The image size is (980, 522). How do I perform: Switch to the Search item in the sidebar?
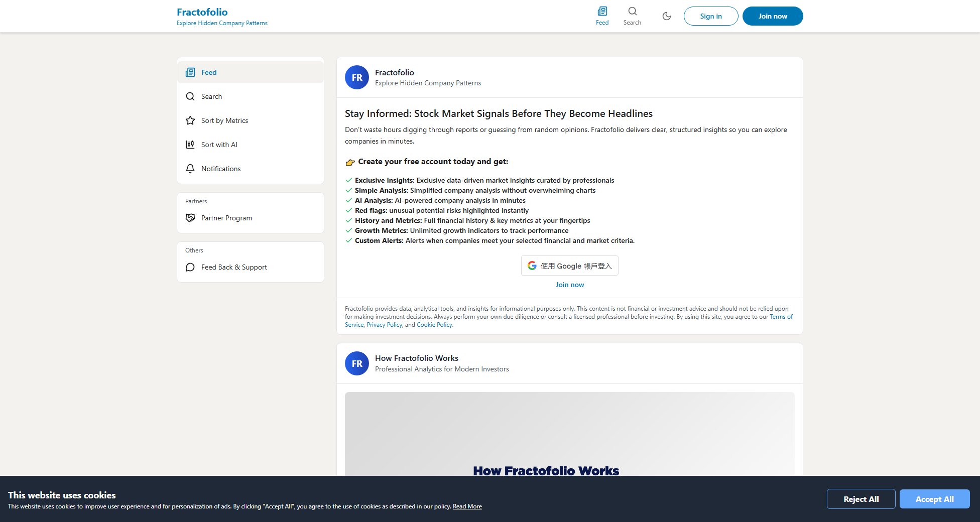pos(211,96)
